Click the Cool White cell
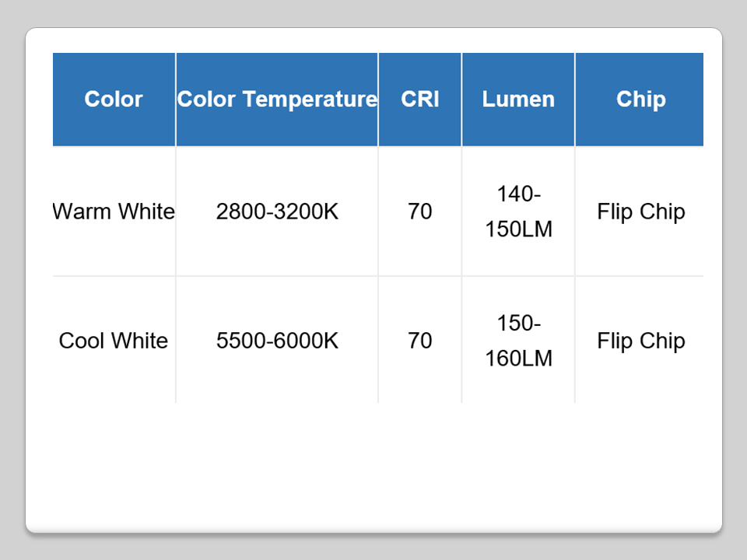 tap(114, 341)
